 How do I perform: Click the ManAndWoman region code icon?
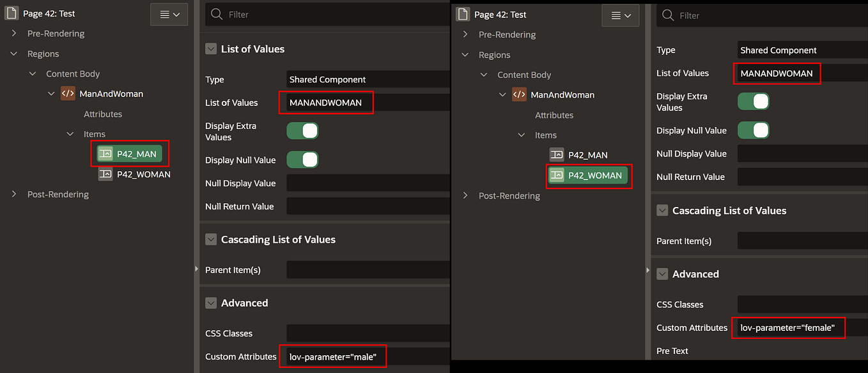68,93
